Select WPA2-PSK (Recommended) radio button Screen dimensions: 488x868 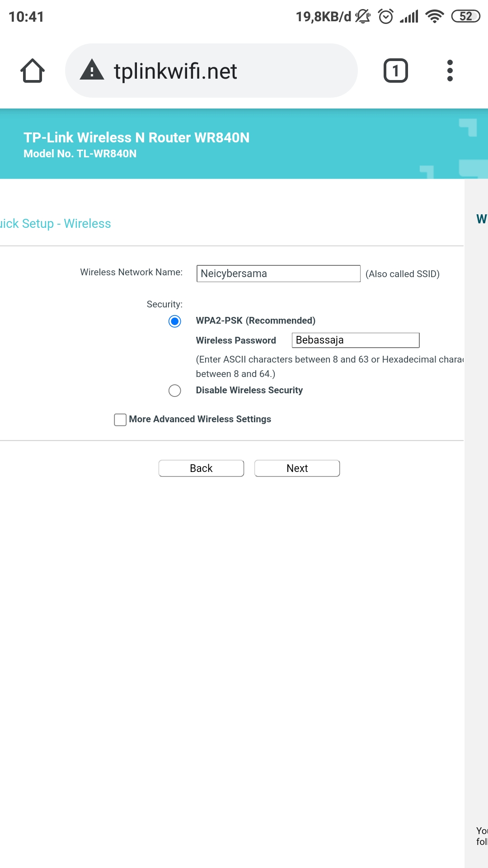pos(175,321)
